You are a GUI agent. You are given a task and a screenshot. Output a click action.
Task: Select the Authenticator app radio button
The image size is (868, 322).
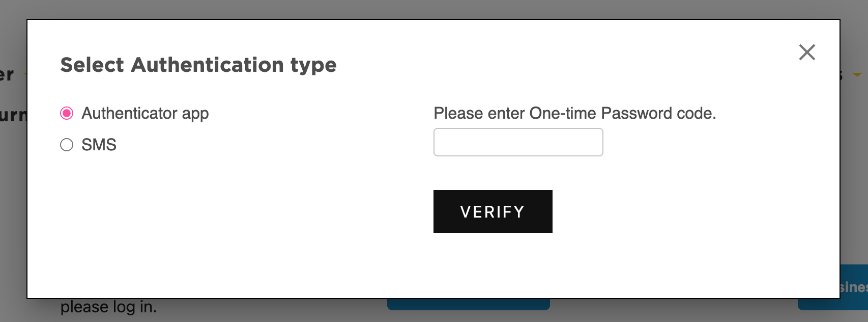pos(67,113)
